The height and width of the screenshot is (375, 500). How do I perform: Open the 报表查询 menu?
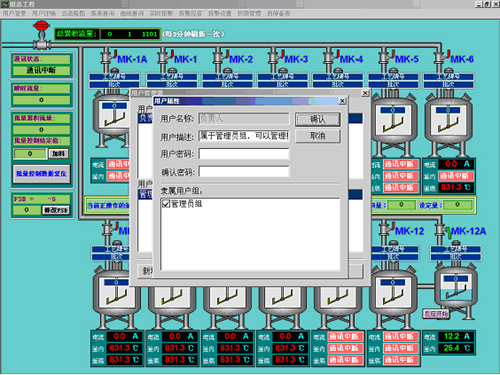point(103,13)
